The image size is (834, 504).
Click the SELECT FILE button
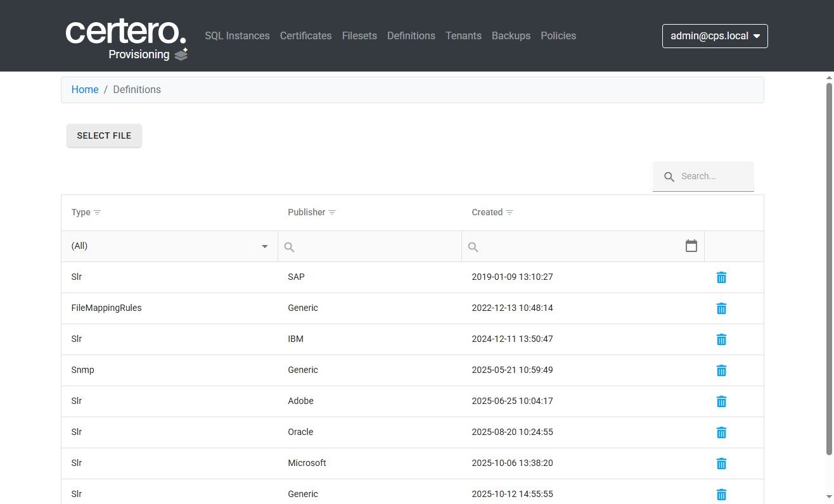[x=104, y=135]
